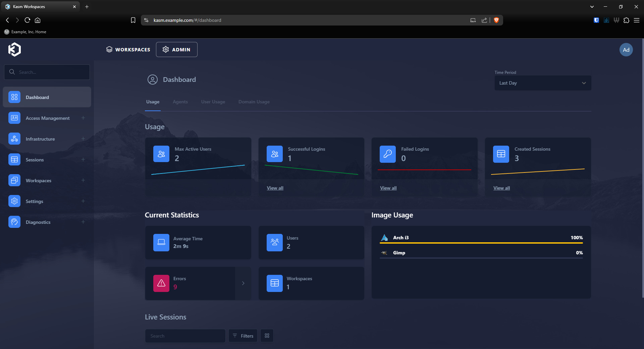Expand the Access Management section
The width and height of the screenshot is (644, 349).
[83, 118]
